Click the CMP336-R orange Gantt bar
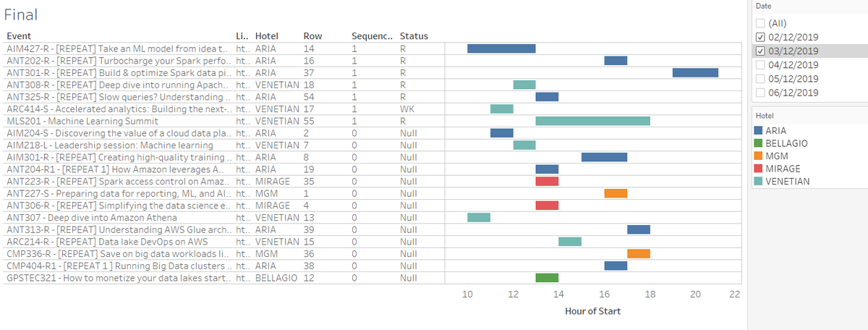This screenshot has height=330, width=868. pos(639,253)
